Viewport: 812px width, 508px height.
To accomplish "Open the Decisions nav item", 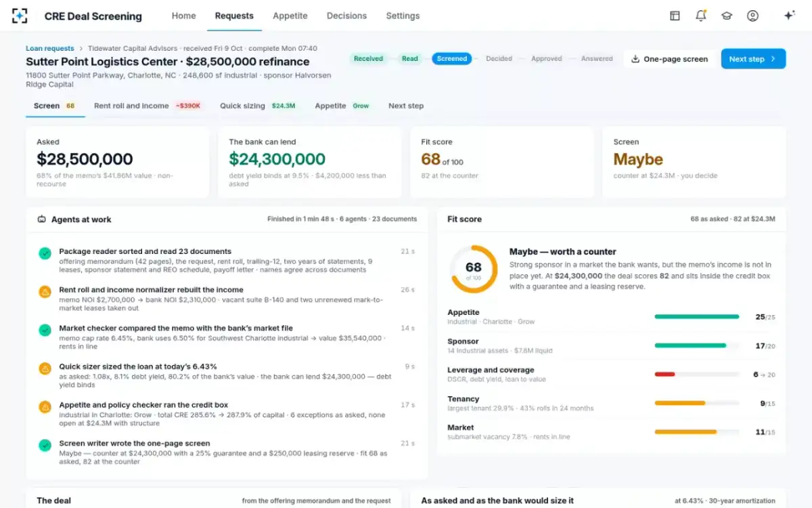I will pos(346,16).
